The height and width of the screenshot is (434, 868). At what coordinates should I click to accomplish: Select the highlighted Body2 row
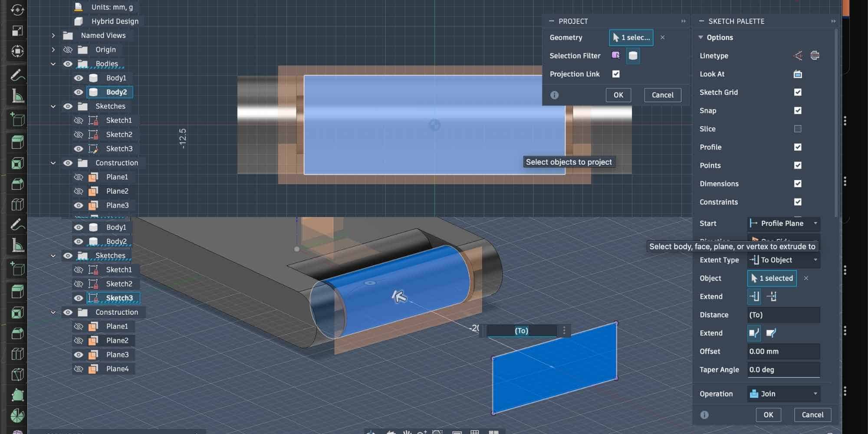(110, 92)
